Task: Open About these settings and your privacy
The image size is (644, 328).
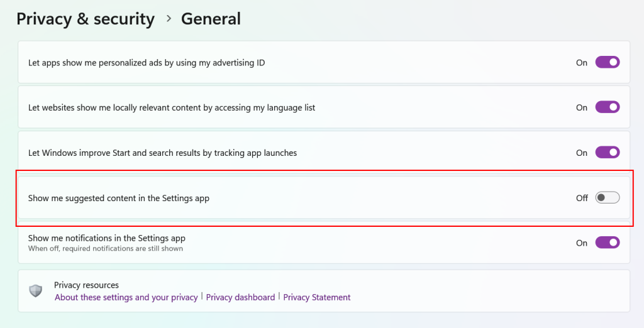Action: pos(126,297)
